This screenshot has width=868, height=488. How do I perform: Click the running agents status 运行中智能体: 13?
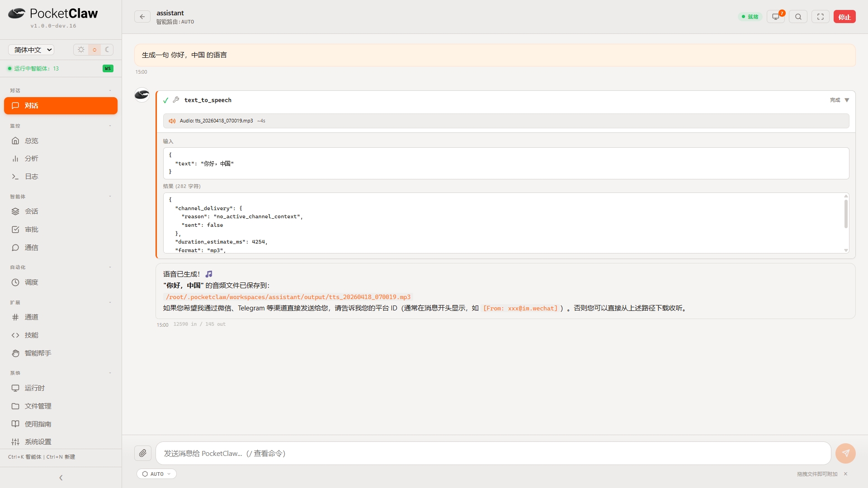pyautogui.click(x=33, y=69)
